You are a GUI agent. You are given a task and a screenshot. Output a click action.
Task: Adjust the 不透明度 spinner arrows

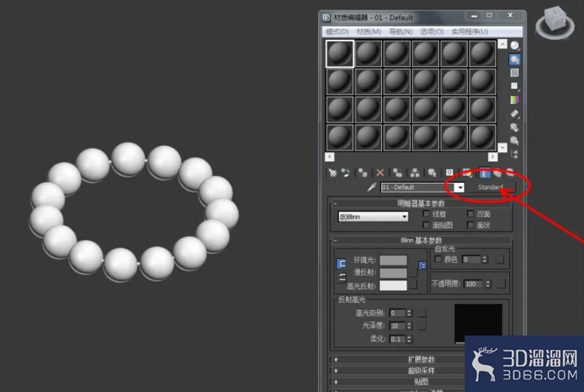click(488, 284)
